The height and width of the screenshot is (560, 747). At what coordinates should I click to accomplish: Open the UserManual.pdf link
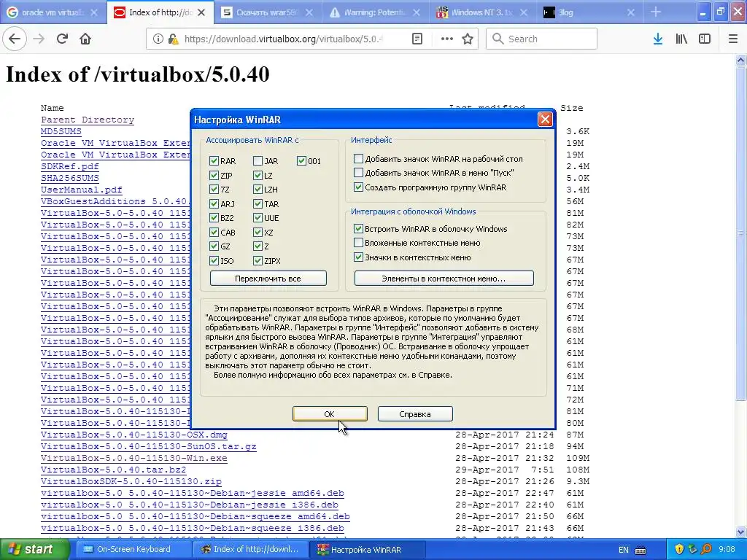82,190
